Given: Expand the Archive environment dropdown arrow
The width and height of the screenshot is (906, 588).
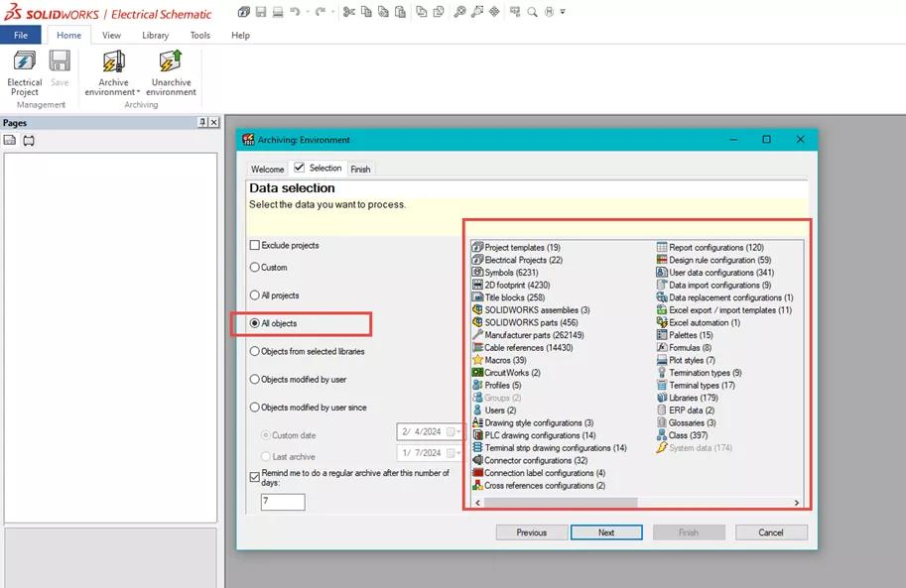Looking at the screenshot, I should (x=138, y=92).
